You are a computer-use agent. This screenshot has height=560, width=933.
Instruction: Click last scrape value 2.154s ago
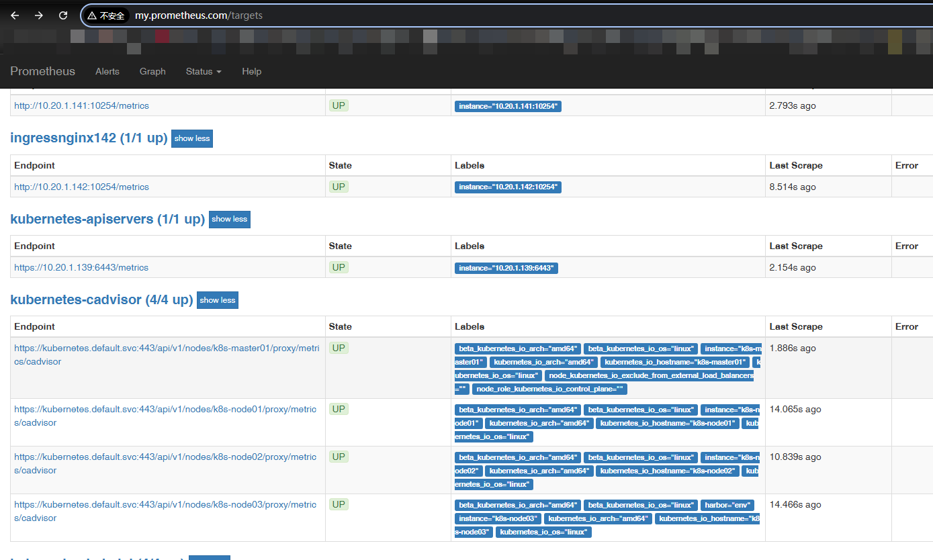tap(793, 267)
